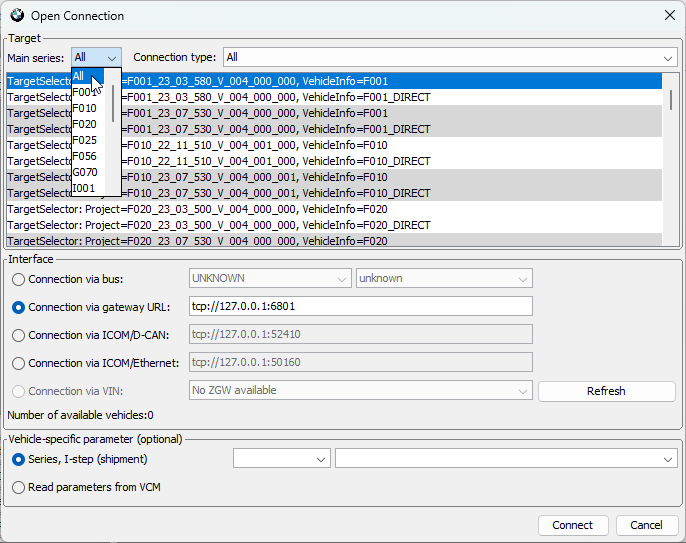This screenshot has width=686, height=543.
Task: Pick 'F020' in Main series list
Action: coord(88,124)
